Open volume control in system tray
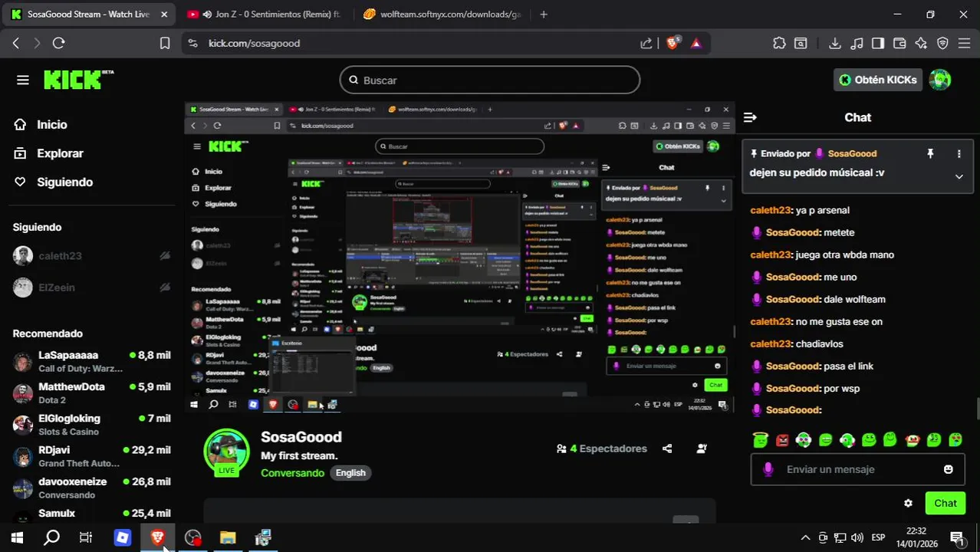Viewport: 980px width, 552px height. tap(857, 537)
